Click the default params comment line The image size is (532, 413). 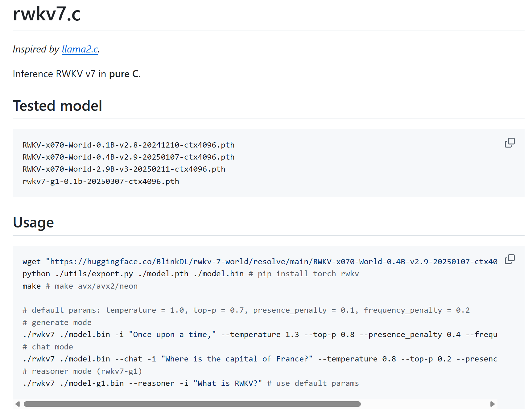pos(246,310)
